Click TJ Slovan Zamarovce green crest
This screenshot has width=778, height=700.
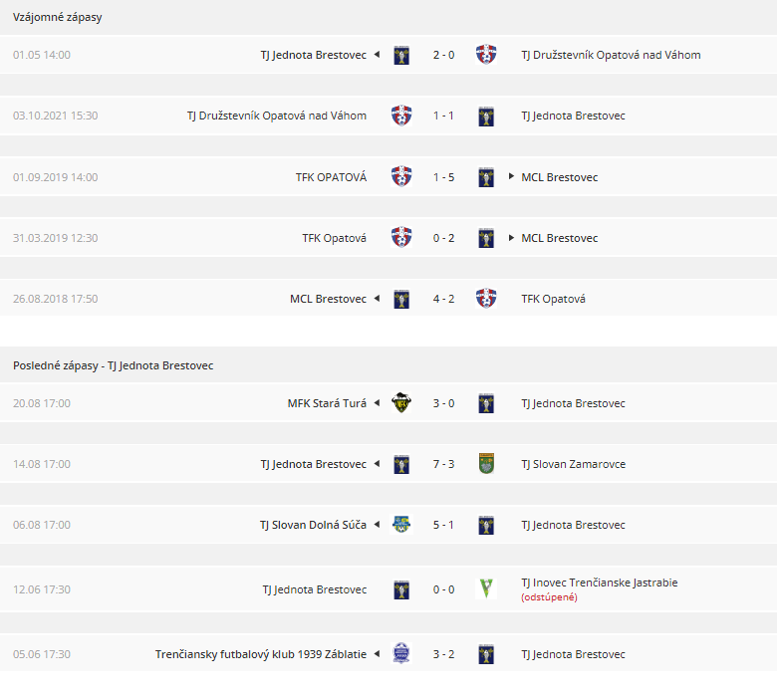point(486,464)
